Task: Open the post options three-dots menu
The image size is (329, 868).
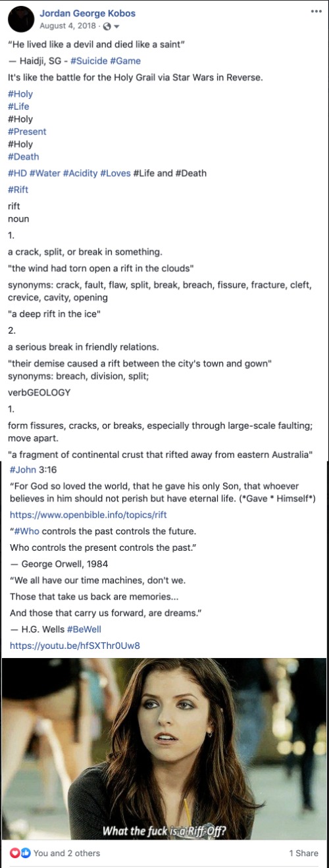Action: tap(316, 12)
